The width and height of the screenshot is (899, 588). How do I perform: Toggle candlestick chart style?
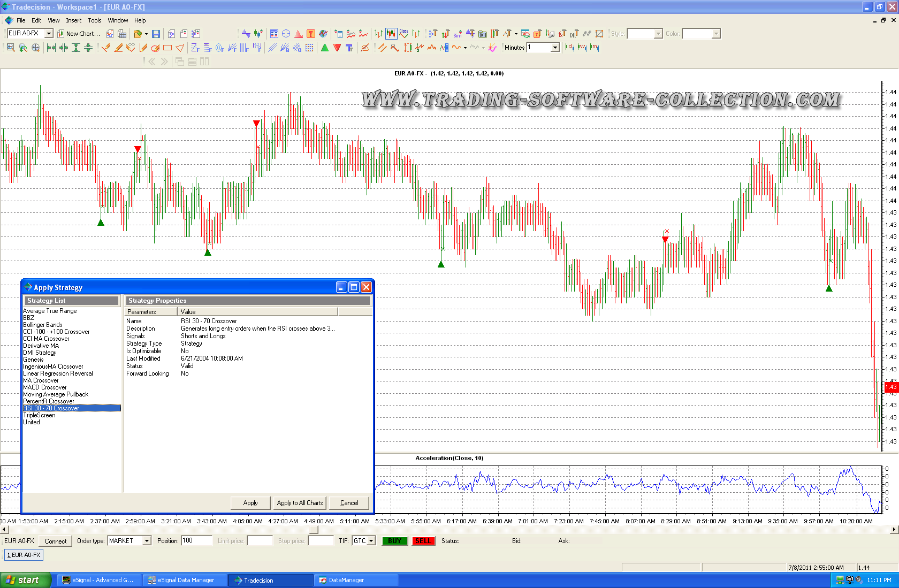click(391, 34)
